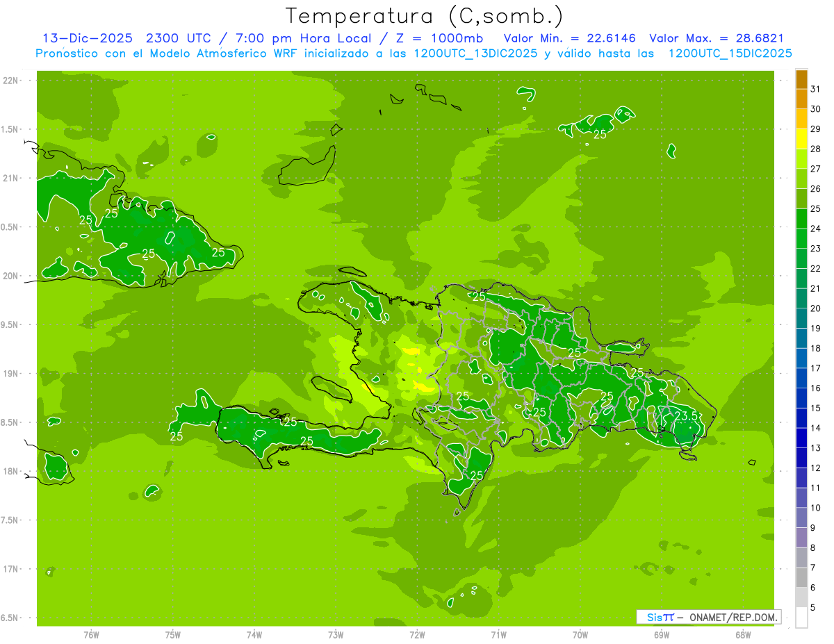The height and width of the screenshot is (644, 834).
Task: Click the '69W' longitude label
Action: click(x=662, y=635)
